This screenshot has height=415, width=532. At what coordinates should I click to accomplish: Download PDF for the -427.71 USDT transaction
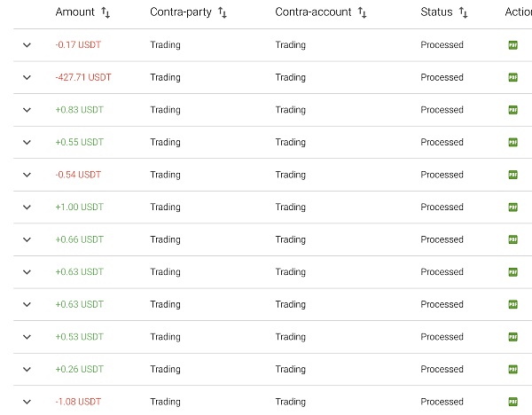(x=512, y=77)
